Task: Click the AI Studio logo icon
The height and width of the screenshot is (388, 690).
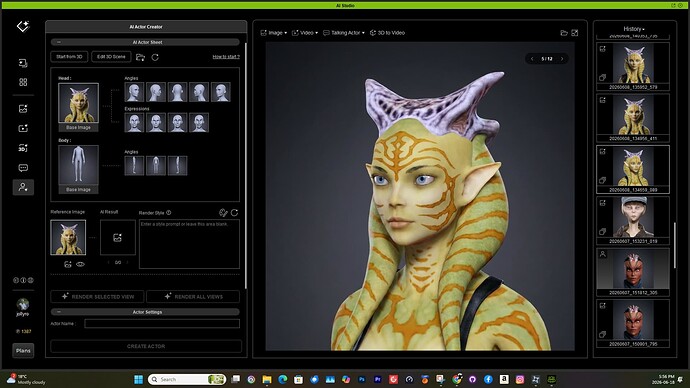Action: [x=23, y=26]
